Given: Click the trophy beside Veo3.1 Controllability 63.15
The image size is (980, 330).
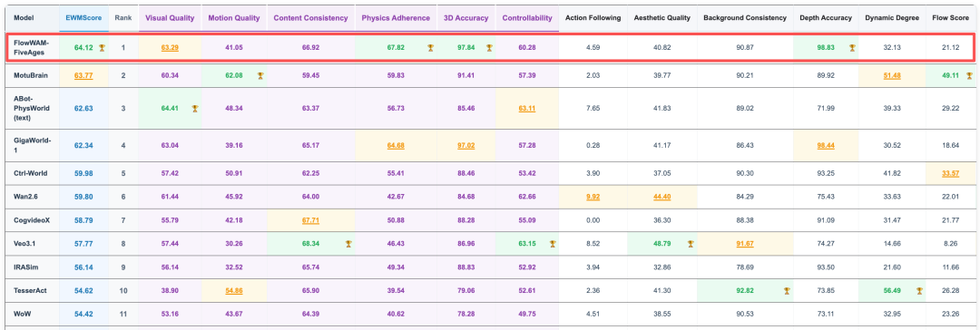Looking at the screenshot, I should (553, 244).
